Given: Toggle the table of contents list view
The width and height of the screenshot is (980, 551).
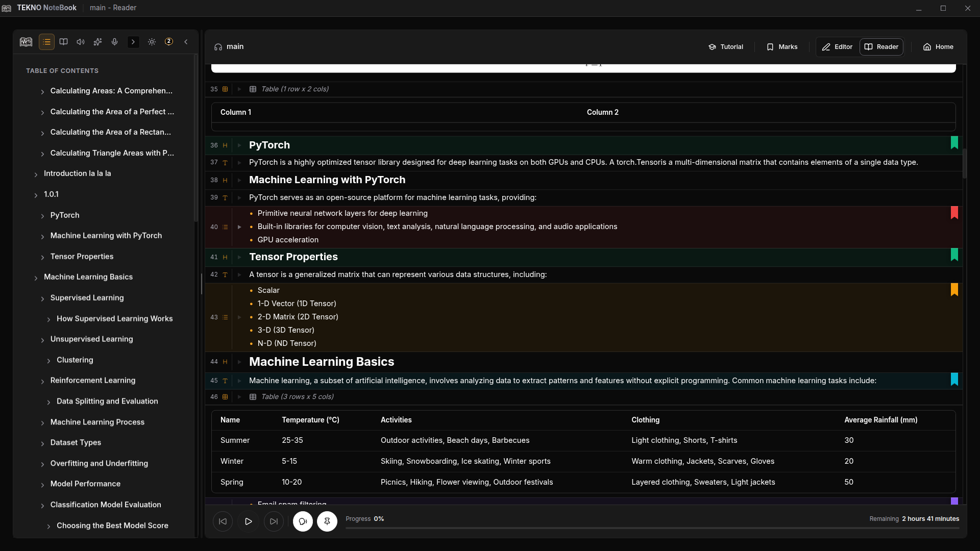Looking at the screenshot, I should click(46, 42).
